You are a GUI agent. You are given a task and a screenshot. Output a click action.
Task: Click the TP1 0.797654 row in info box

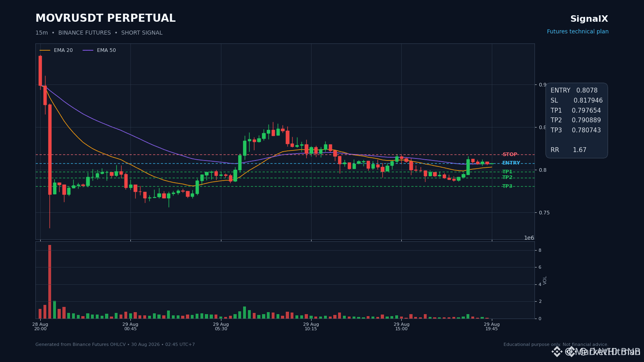coord(576,111)
